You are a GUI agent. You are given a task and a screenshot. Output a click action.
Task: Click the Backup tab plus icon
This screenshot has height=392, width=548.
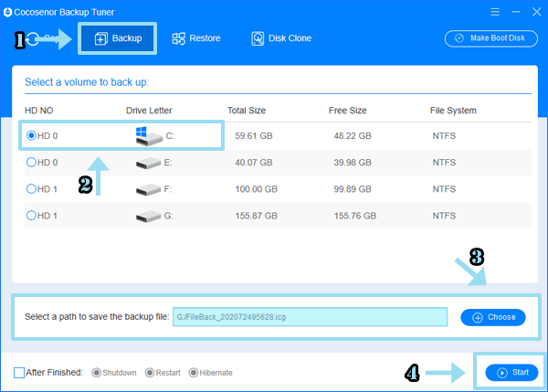(101, 38)
